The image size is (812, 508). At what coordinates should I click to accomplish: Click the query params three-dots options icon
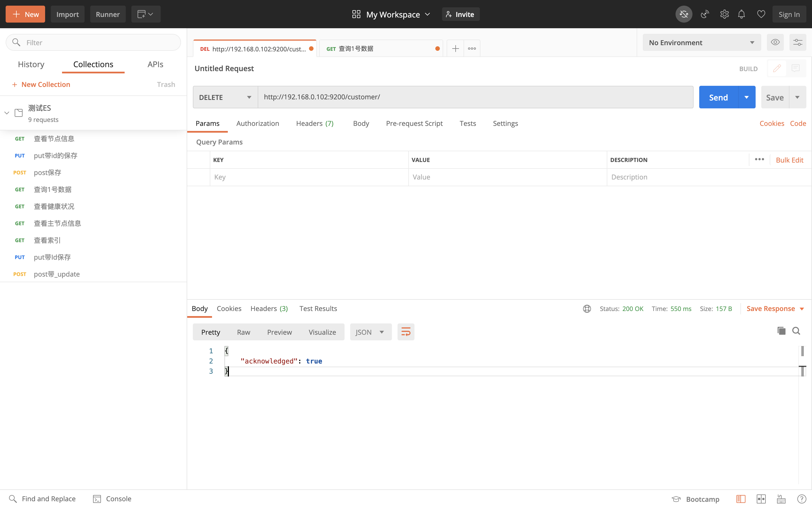(x=759, y=159)
